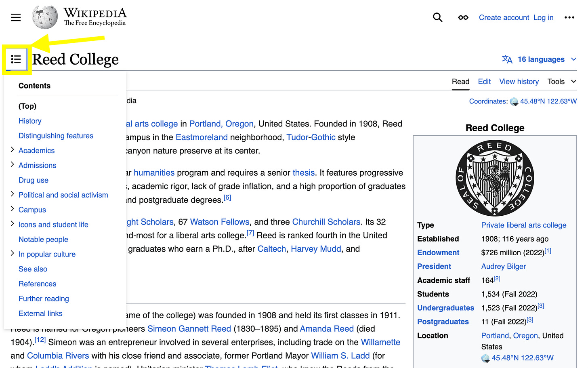Open the appearance glasses icon
This screenshot has width=588, height=368.
pyautogui.click(x=463, y=17)
